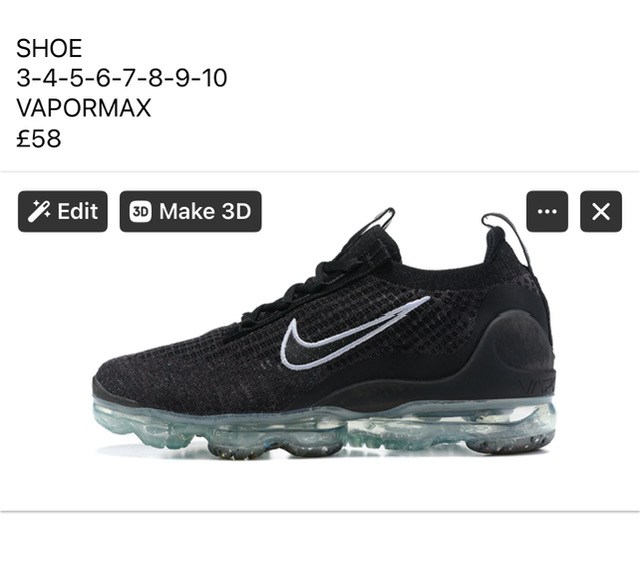The height and width of the screenshot is (569, 640).
Task: Click the sizes line 3-4-5-6-7-8-9-10
Action: (122, 78)
